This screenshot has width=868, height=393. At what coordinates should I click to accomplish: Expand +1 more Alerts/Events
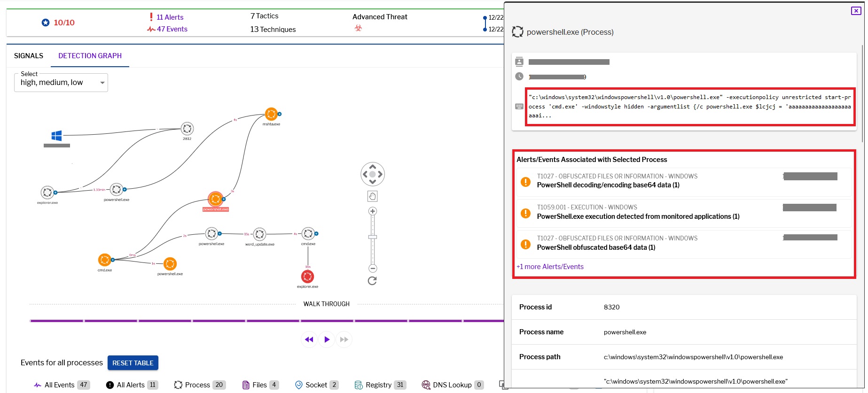[550, 267]
